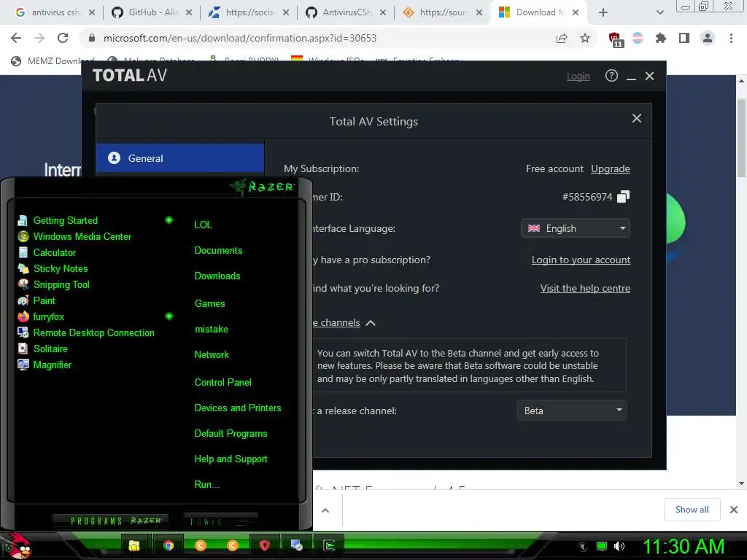Switch to Chrome from the taskbar

point(169,545)
